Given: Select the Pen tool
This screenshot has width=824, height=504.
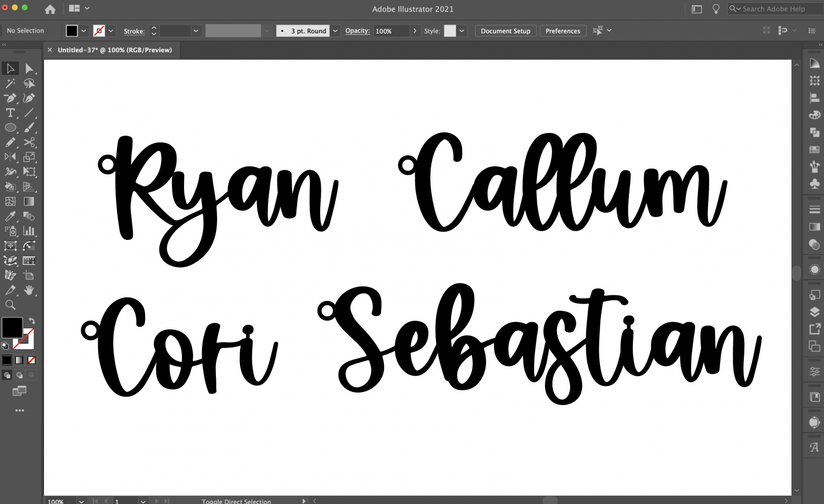Looking at the screenshot, I should pos(10,98).
